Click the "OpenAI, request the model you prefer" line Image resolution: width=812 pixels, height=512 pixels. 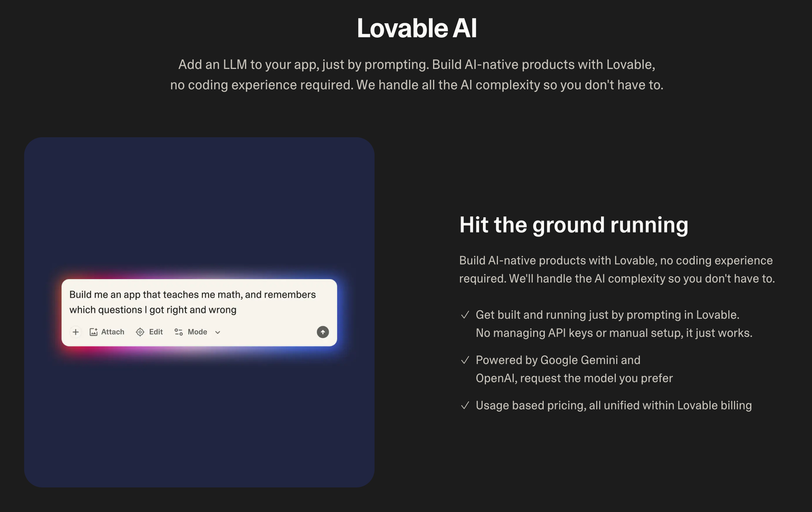[574, 378]
